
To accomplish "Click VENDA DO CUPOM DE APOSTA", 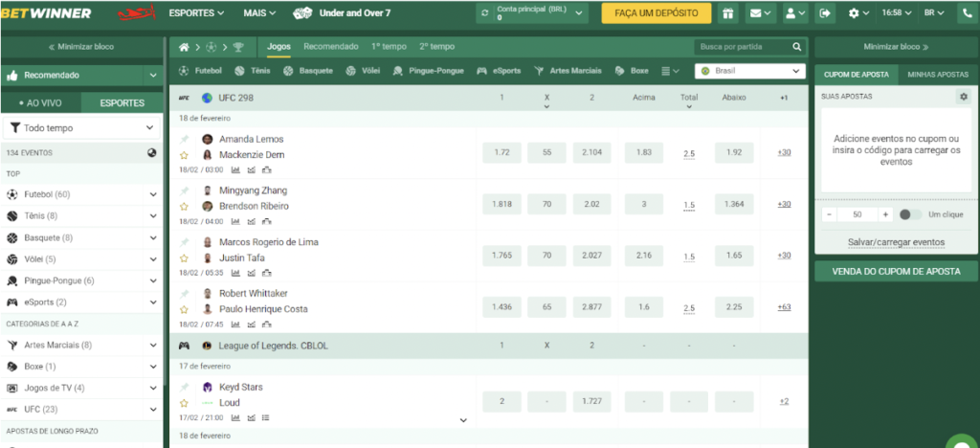I will (896, 271).
